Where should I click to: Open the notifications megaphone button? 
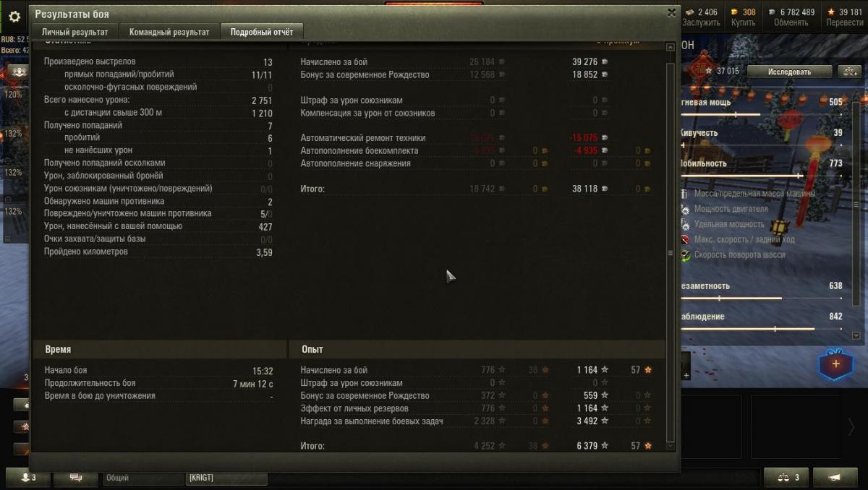[835, 478]
